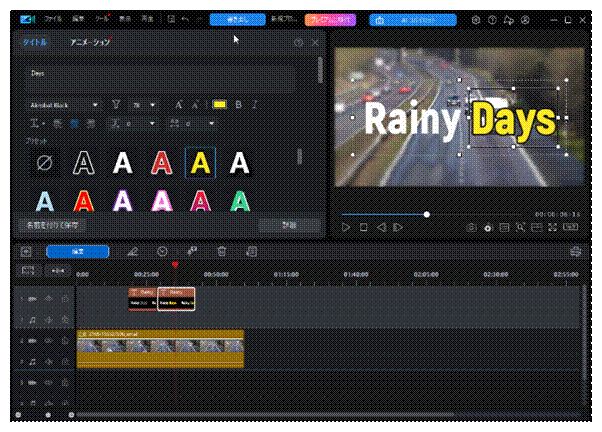Open settings gear icon in title bar

(x=476, y=19)
